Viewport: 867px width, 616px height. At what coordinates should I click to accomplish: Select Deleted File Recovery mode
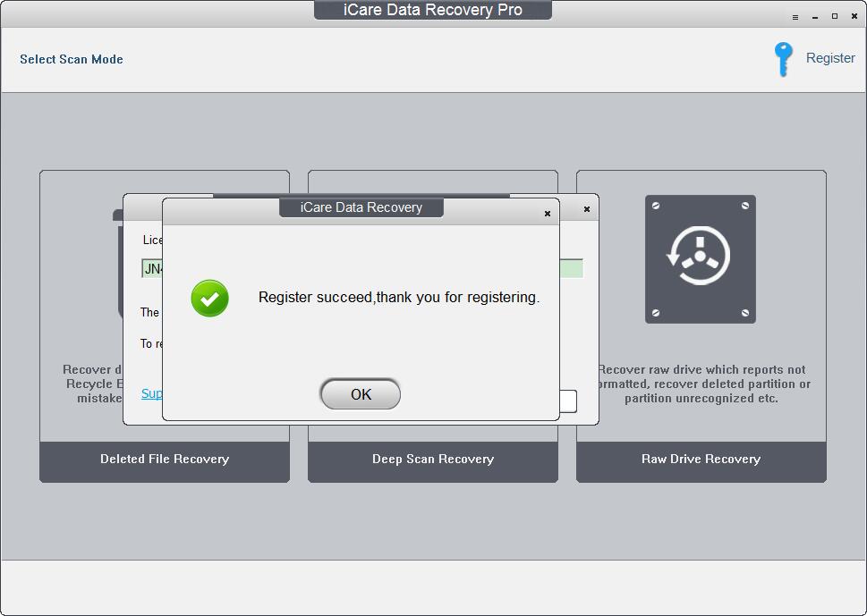click(165, 461)
